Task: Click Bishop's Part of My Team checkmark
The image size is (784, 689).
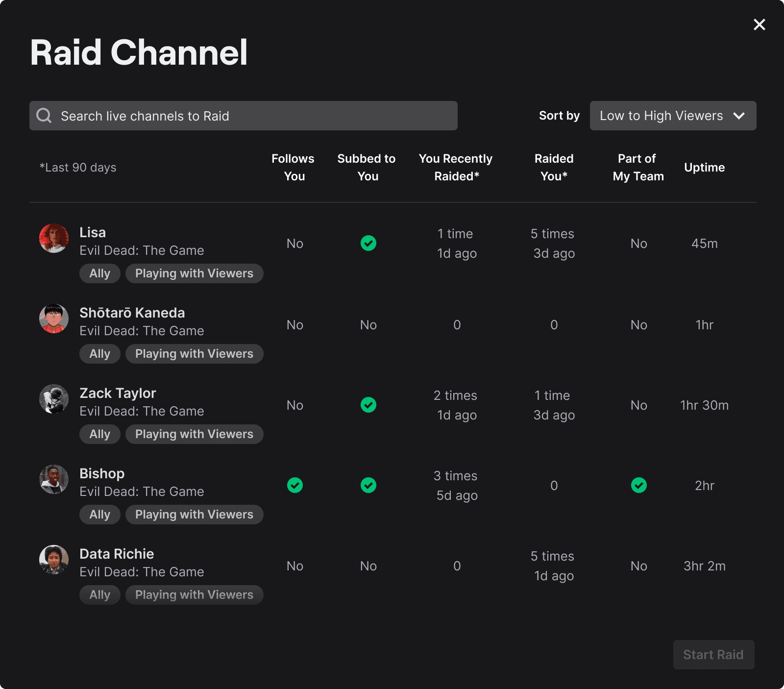Action: pos(639,485)
